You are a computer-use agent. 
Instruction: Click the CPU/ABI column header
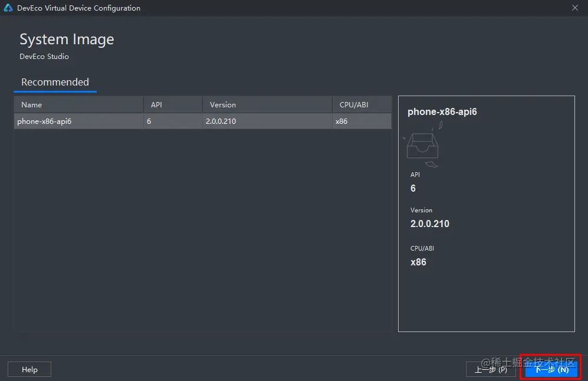pos(362,104)
